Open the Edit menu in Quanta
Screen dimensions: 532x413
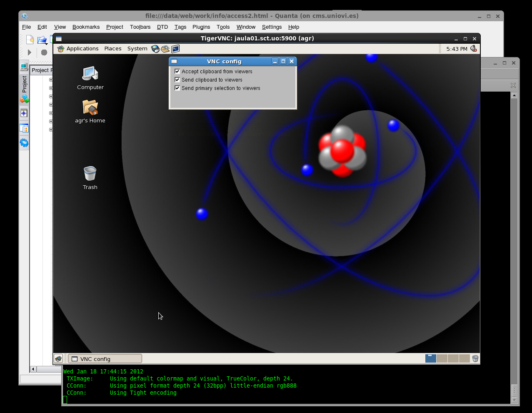[42, 27]
